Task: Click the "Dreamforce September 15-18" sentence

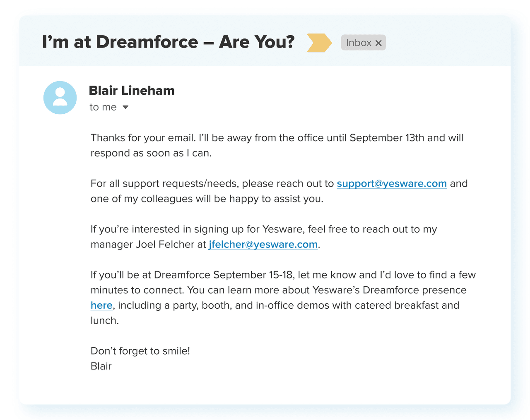Action: click(224, 275)
